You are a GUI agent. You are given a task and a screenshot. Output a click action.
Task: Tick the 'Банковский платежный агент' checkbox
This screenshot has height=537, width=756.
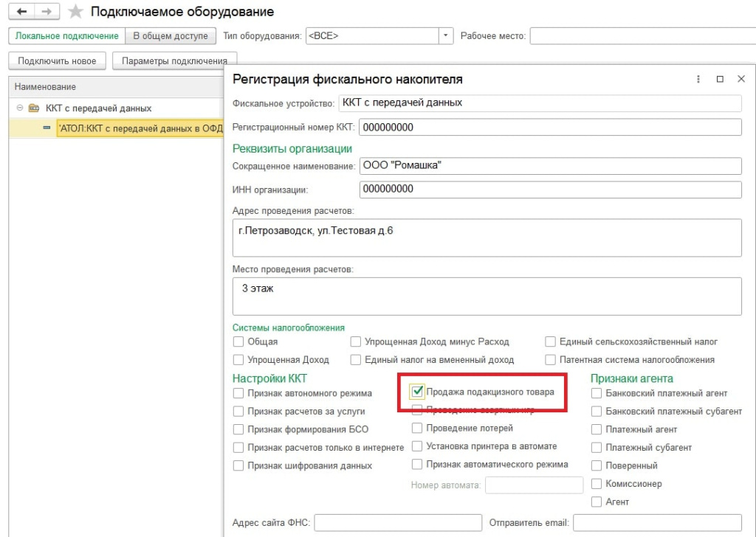597,393
